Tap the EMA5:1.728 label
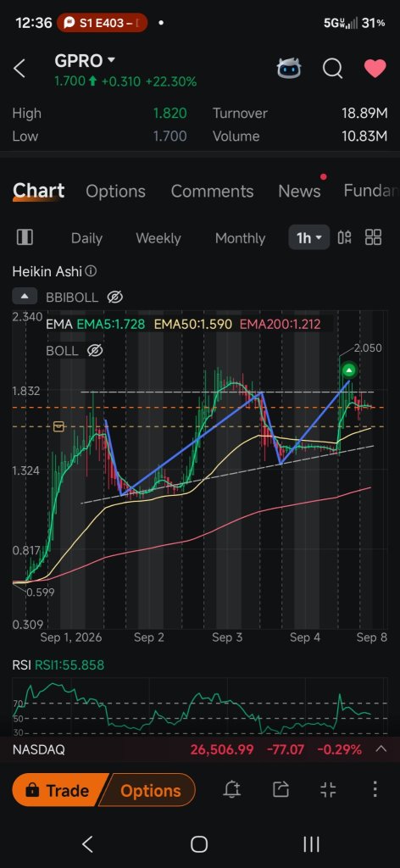Image resolution: width=400 pixels, height=868 pixels. point(111,325)
